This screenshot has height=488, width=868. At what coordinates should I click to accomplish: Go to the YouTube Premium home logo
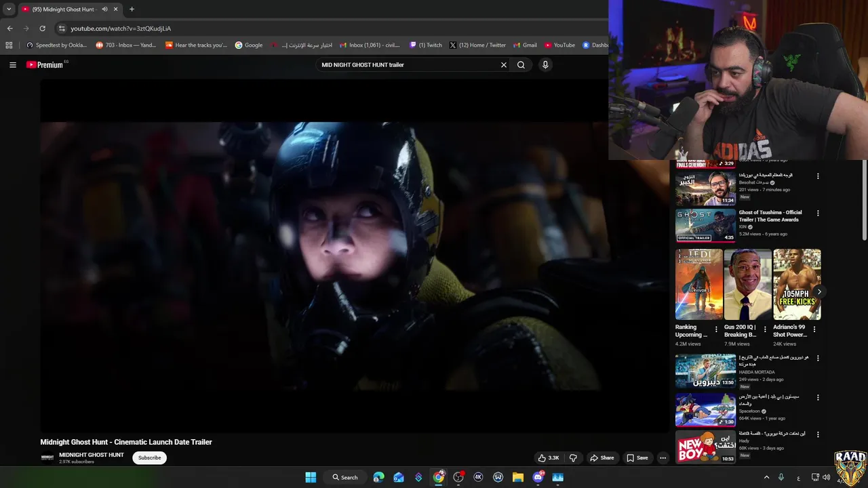click(x=45, y=65)
